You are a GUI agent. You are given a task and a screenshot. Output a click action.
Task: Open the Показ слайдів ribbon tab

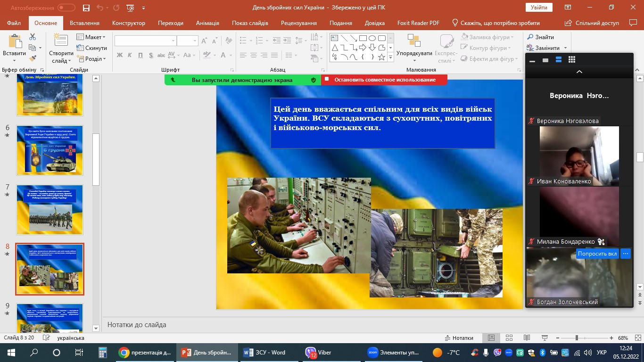tap(250, 23)
